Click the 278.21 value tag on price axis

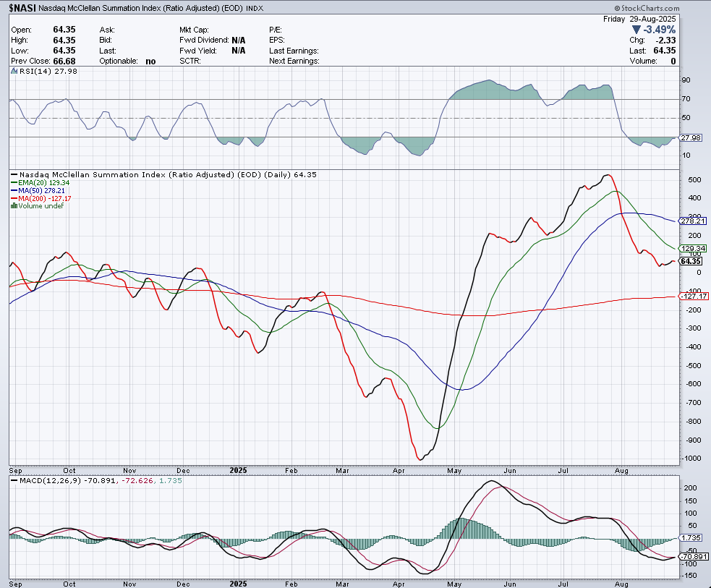click(693, 221)
